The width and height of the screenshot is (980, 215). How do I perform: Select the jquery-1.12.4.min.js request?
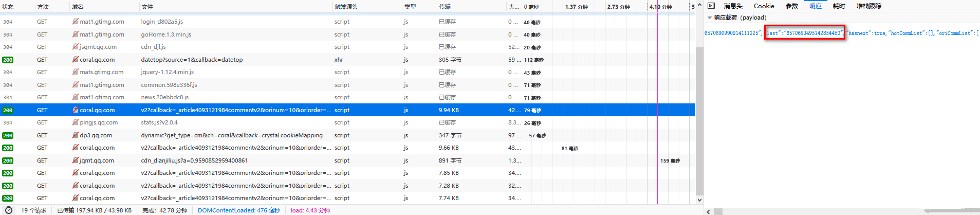[x=347, y=72]
